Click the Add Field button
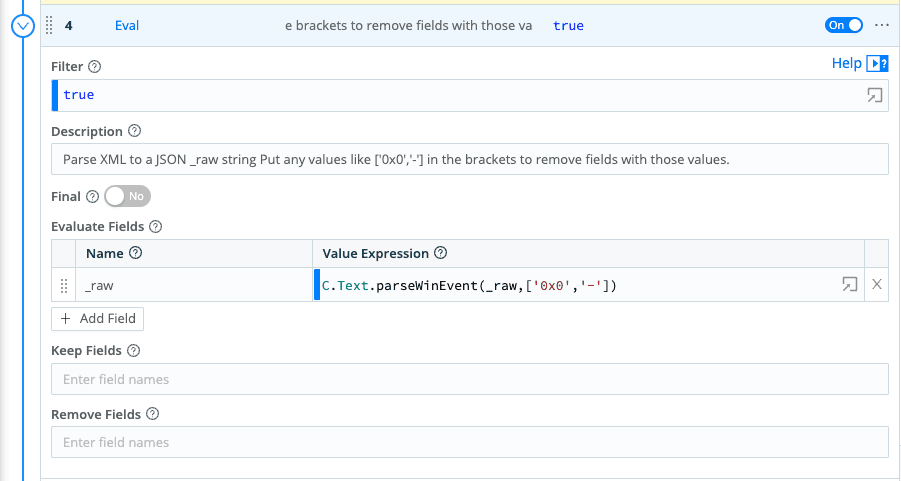 coord(98,319)
